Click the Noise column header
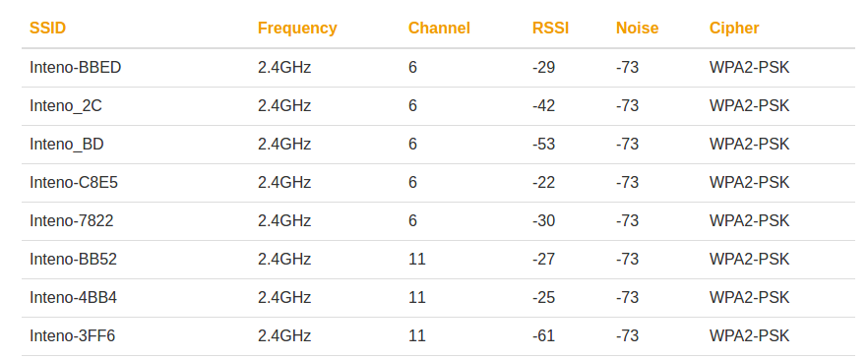868x358 pixels. [x=637, y=29]
